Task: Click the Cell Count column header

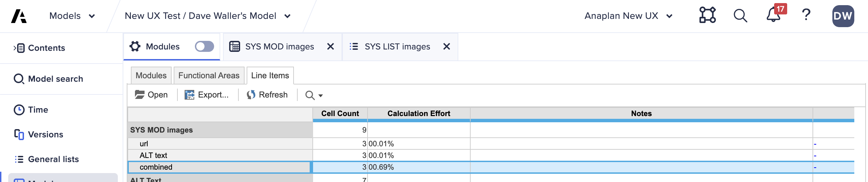Action: [340, 114]
